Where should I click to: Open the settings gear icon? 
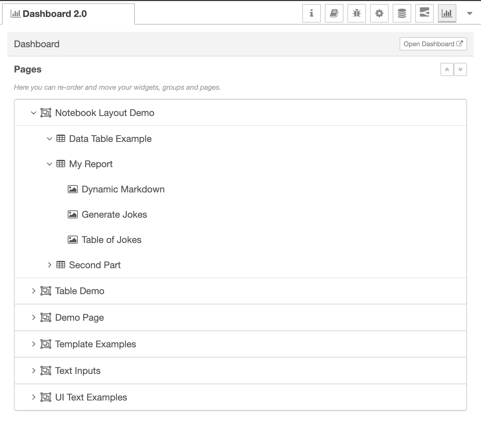tap(379, 13)
